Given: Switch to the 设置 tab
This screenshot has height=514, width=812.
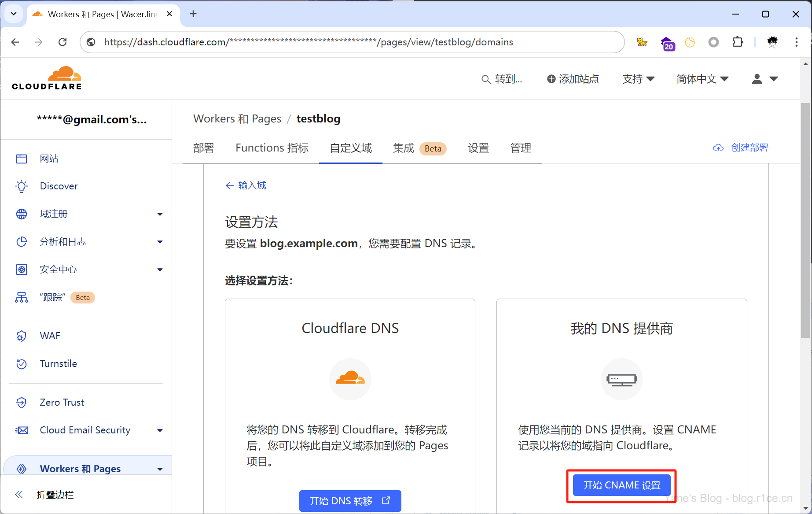Looking at the screenshot, I should (478, 148).
